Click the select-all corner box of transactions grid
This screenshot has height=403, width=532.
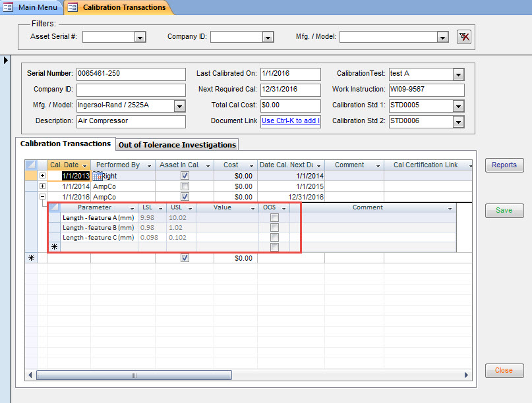(x=31, y=165)
